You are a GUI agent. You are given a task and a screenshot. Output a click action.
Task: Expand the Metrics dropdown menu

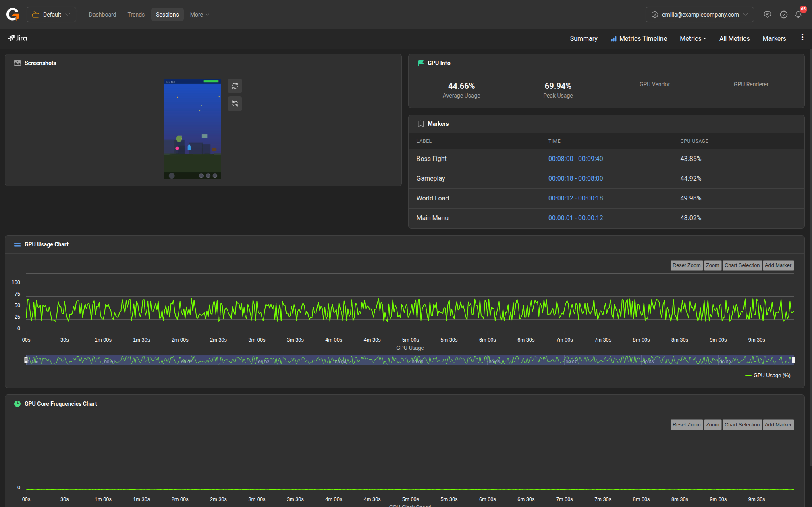point(693,38)
